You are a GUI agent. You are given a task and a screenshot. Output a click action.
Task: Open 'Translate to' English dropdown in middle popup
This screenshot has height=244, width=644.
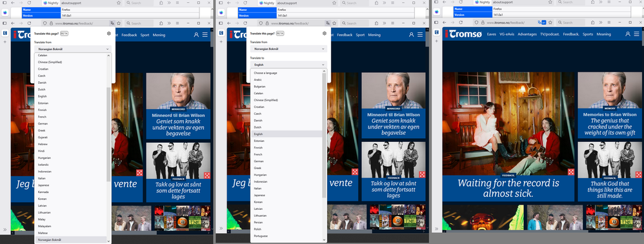[288, 65]
